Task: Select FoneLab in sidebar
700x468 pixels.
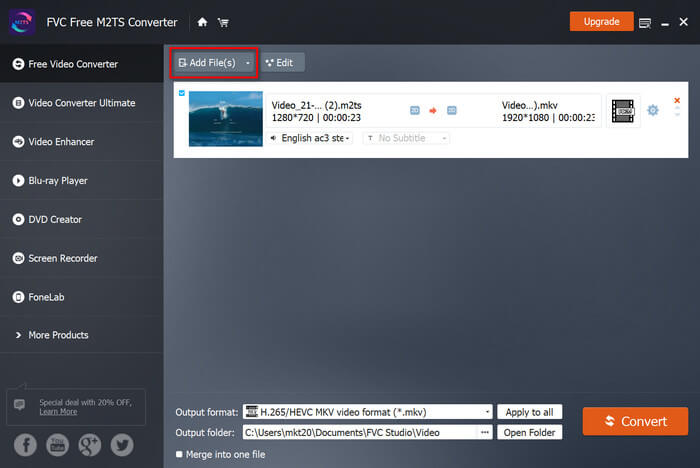Action: click(82, 297)
